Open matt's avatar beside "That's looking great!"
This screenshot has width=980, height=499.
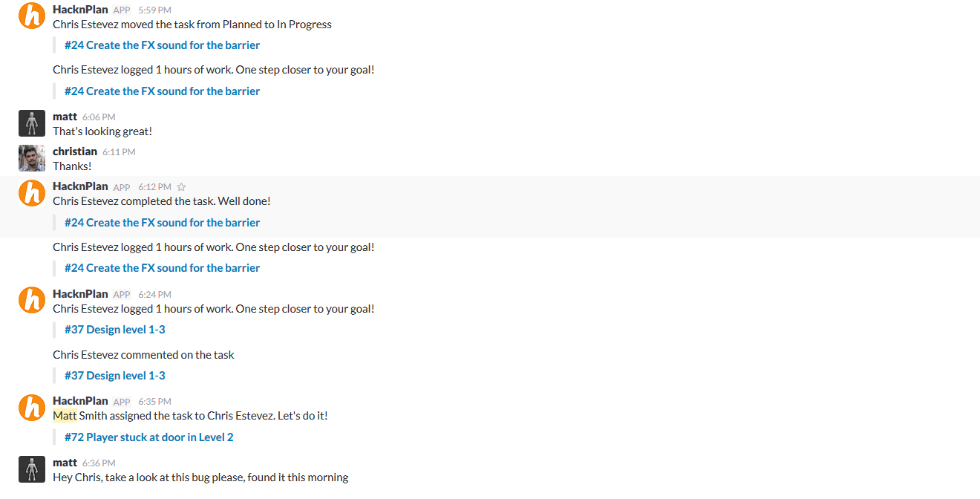point(32,123)
